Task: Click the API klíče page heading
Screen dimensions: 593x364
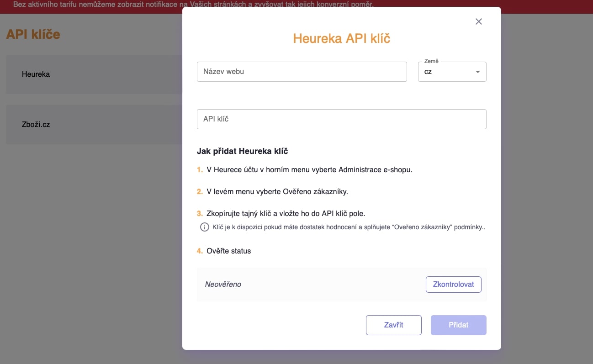Action: point(33,34)
